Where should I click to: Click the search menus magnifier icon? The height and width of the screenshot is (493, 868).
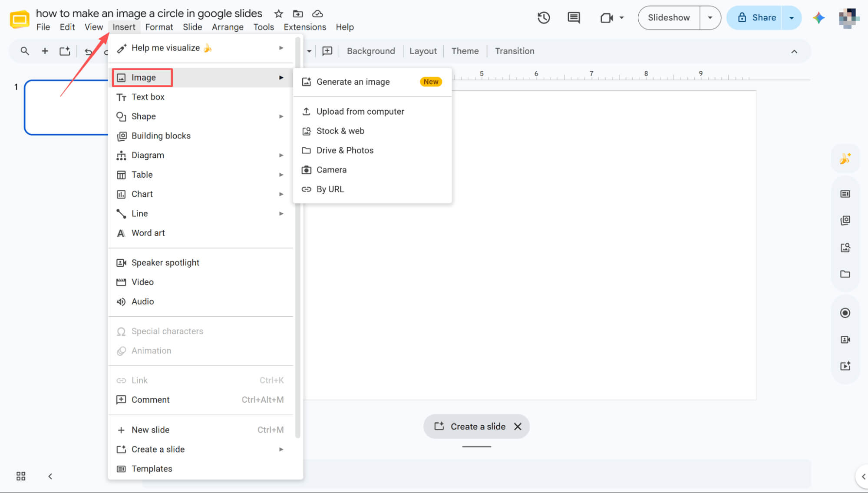25,51
